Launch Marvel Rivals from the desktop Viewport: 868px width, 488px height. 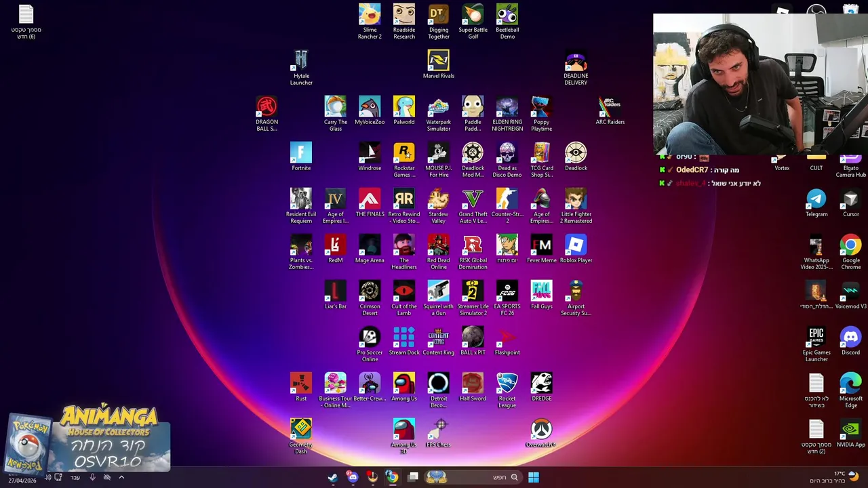tap(439, 64)
